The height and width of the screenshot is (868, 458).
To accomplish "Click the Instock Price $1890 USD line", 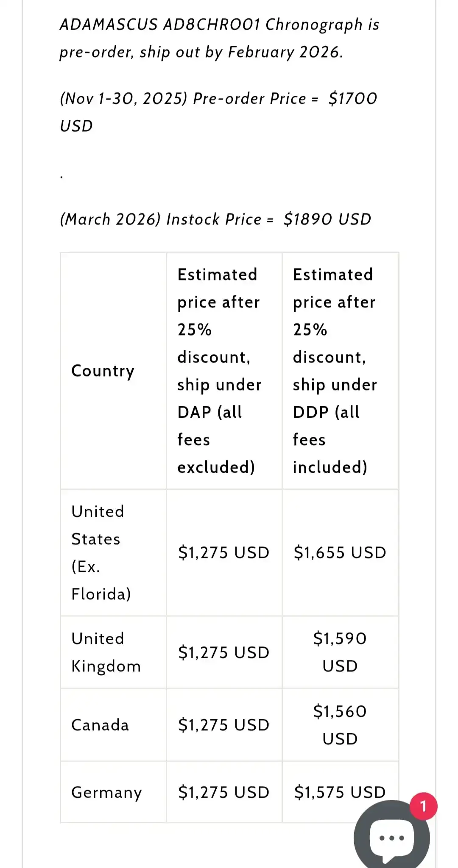I will (215, 219).
